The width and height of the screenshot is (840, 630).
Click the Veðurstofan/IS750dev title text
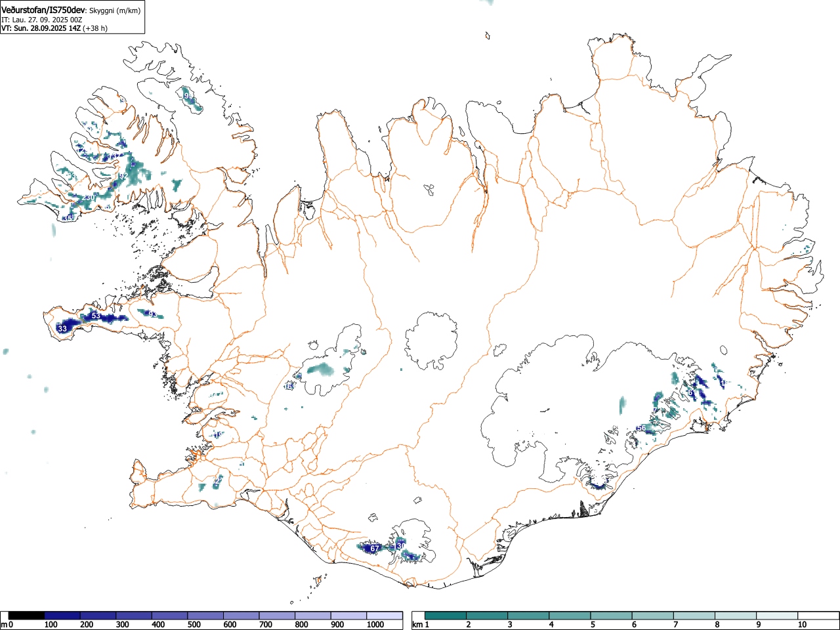44,10
